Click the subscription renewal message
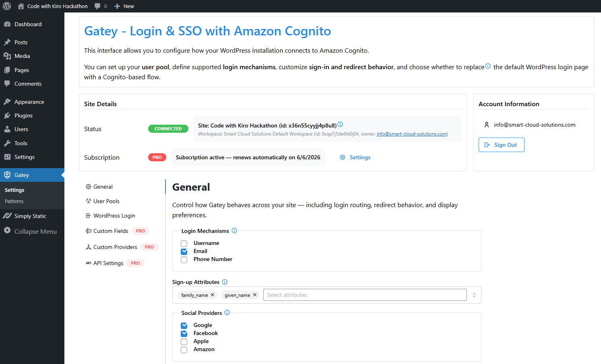Viewport: 601px width, 364px height. (248, 157)
